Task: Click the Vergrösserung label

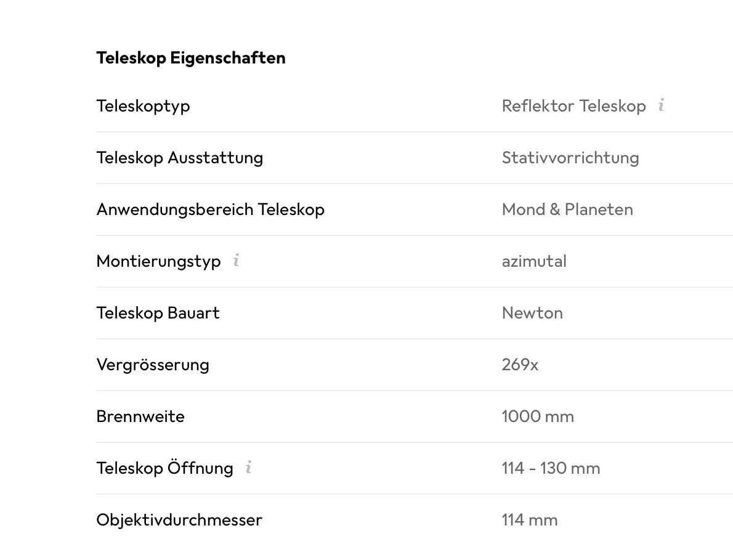Action: (153, 365)
